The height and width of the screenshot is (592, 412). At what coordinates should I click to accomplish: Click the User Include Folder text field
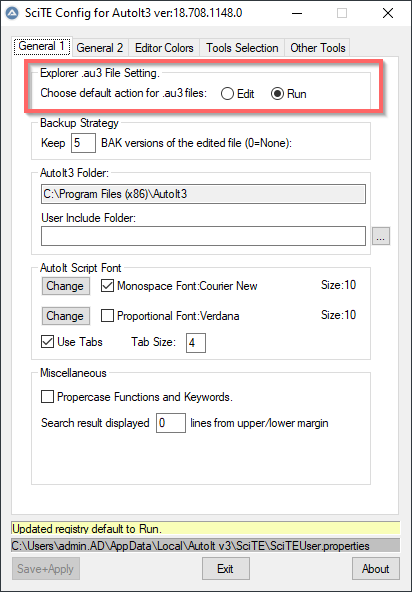click(x=203, y=236)
